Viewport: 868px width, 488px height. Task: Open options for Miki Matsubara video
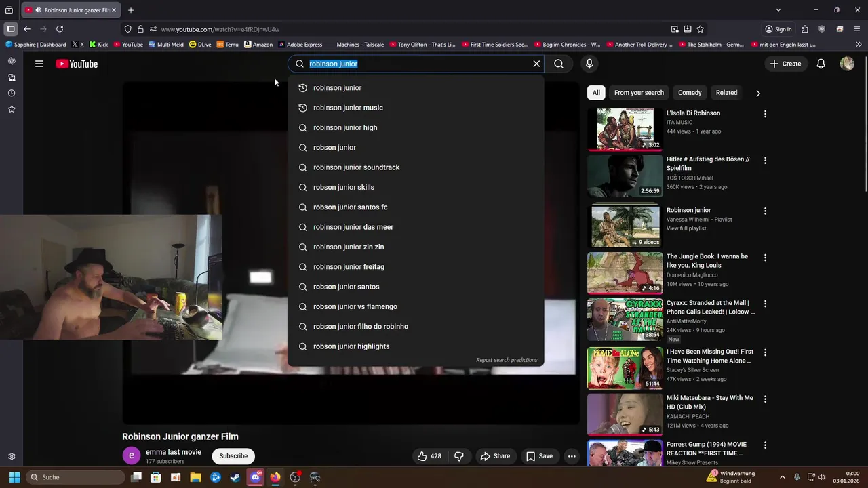[x=765, y=399]
